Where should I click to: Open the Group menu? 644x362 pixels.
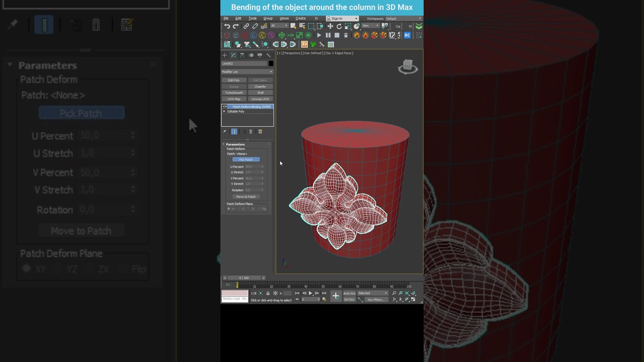[268, 19]
